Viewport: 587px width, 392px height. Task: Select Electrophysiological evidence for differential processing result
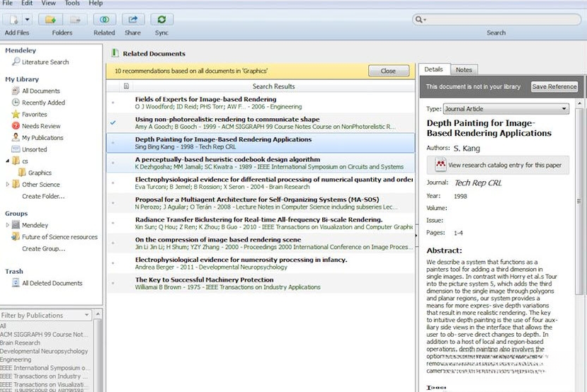261,183
